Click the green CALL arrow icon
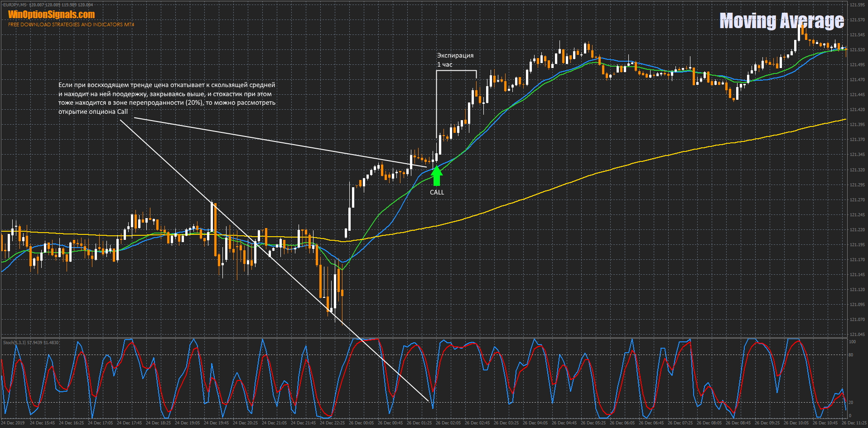This screenshot has height=428, width=868. 436,176
